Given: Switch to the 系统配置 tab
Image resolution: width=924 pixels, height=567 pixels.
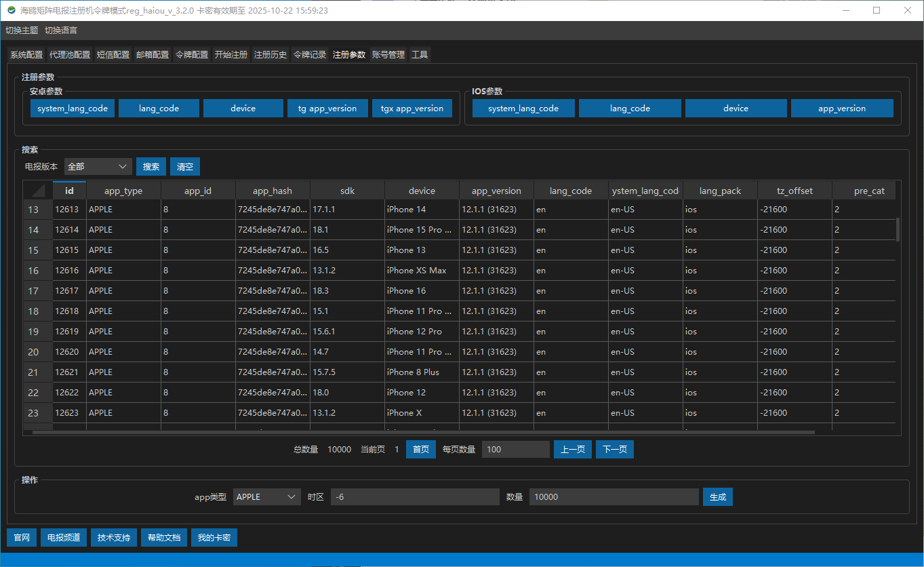Looking at the screenshot, I should [26, 55].
